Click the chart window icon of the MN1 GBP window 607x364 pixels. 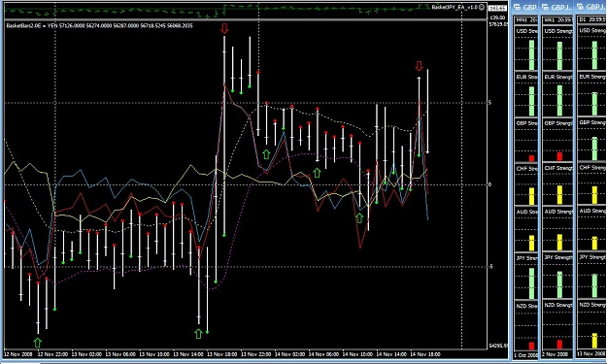click(518, 7)
